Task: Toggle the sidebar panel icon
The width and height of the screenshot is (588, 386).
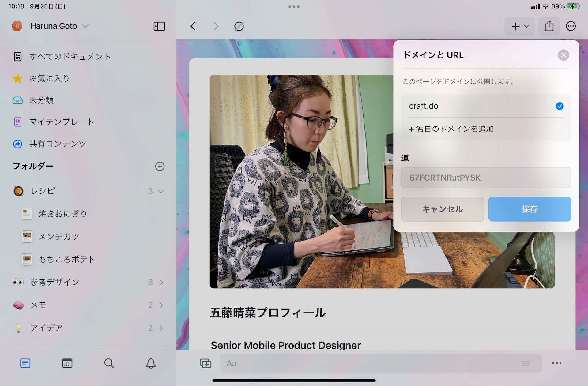Action: (x=159, y=26)
